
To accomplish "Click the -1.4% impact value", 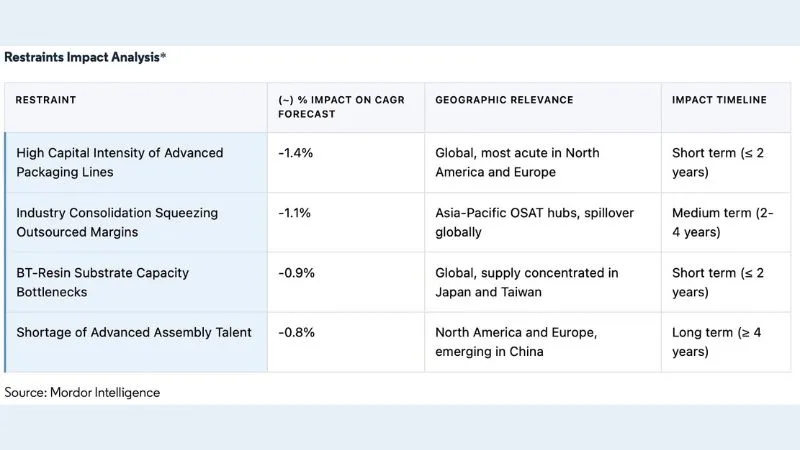I will click(295, 153).
